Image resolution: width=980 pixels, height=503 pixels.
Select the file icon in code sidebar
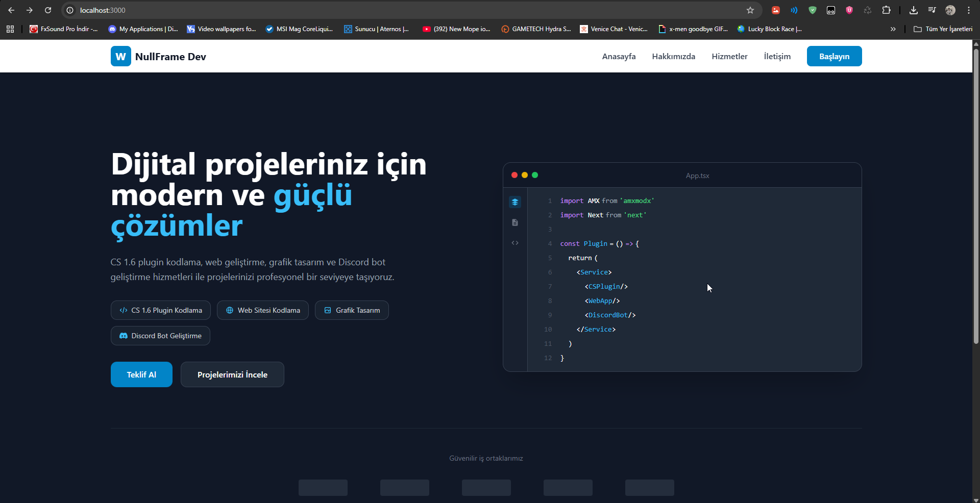click(515, 222)
